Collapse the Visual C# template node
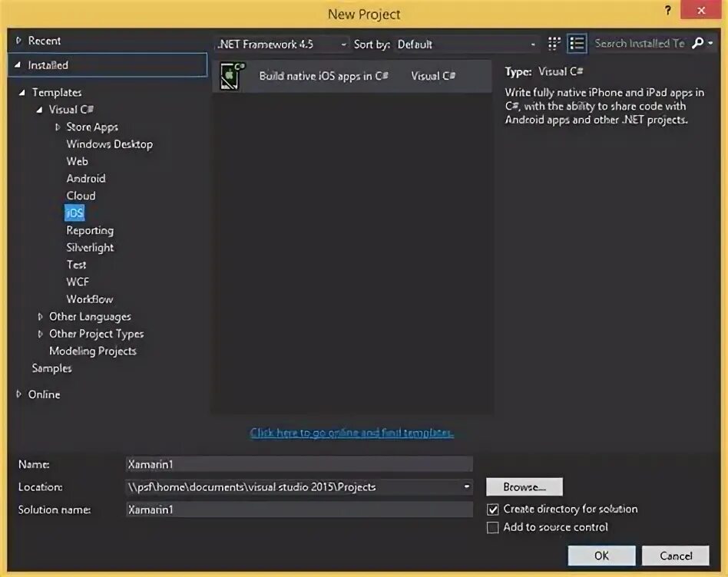Screen dimensions: 728x577 [38, 109]
